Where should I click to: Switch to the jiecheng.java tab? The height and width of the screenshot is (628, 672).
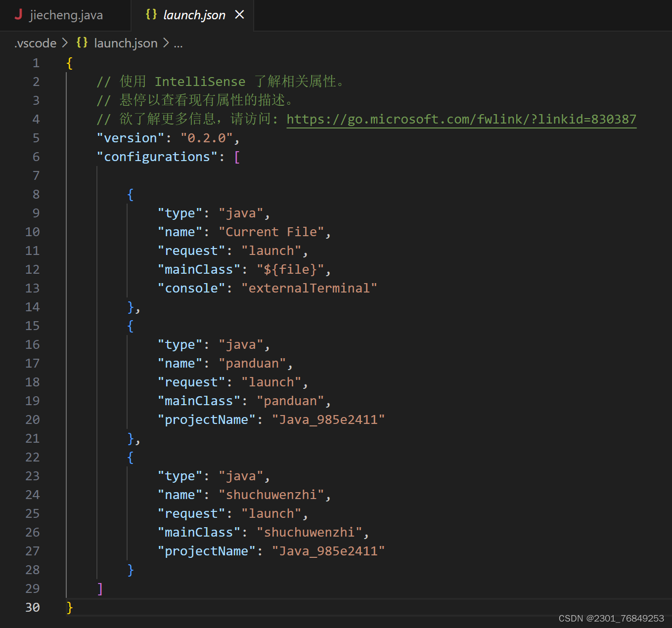(66, 15)
